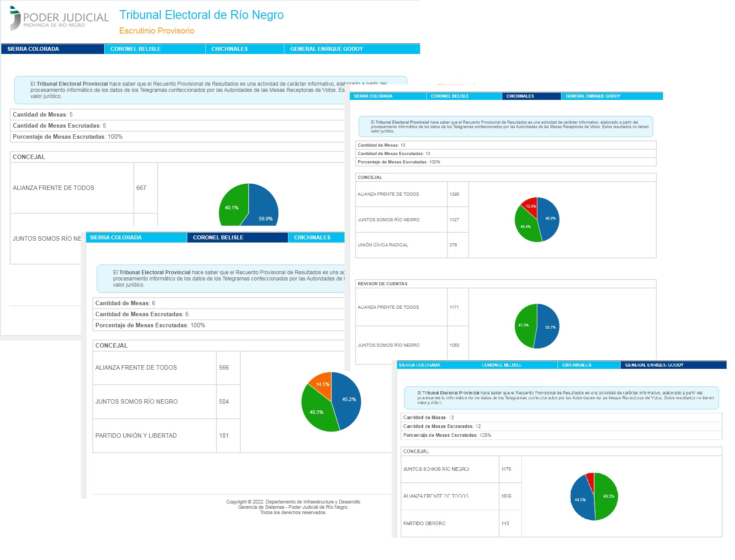
Task: Click the Escrutinio Provisorio subtitle
Action: click(x=156, y=30)
